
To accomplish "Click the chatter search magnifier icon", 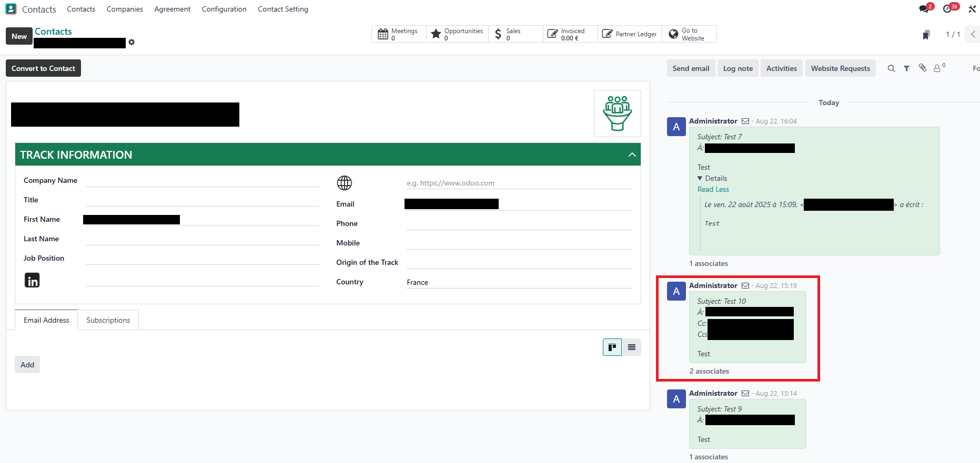I will tap(891, 68).
